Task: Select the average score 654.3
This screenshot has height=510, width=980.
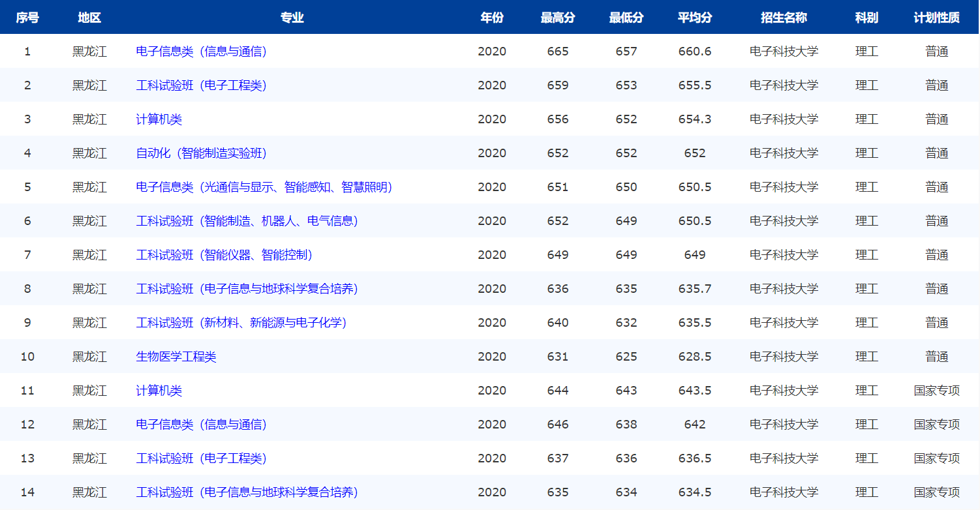Action: click(x=695, y=119)
